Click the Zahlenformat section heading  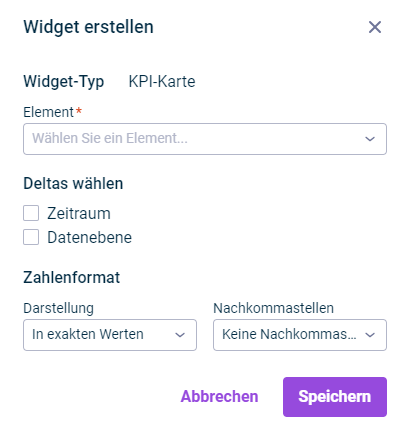coord(71,277)
